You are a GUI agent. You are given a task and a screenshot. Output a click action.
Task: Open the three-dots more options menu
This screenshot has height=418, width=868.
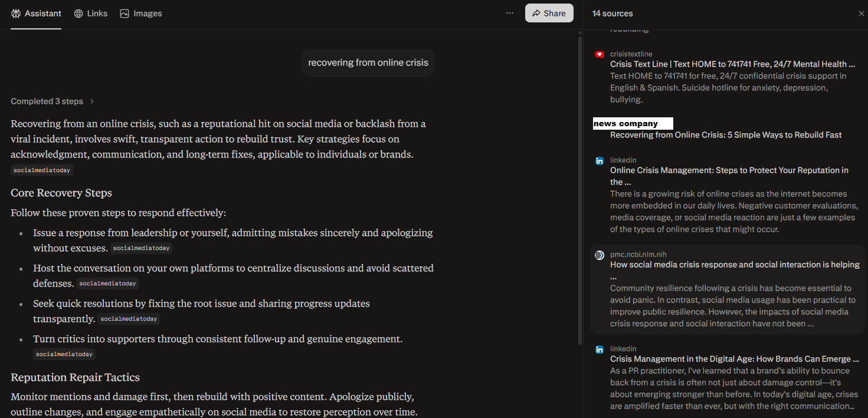click(510, 13)
